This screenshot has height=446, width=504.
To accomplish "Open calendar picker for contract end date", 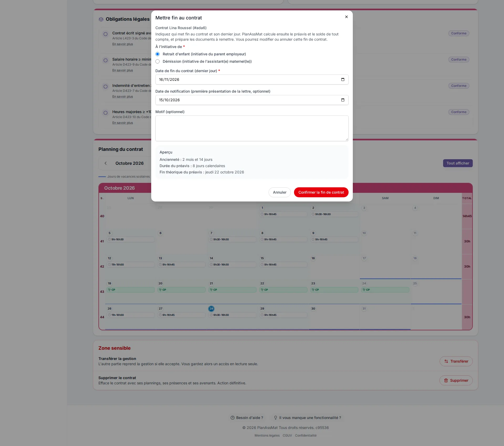I will point(343,79).
